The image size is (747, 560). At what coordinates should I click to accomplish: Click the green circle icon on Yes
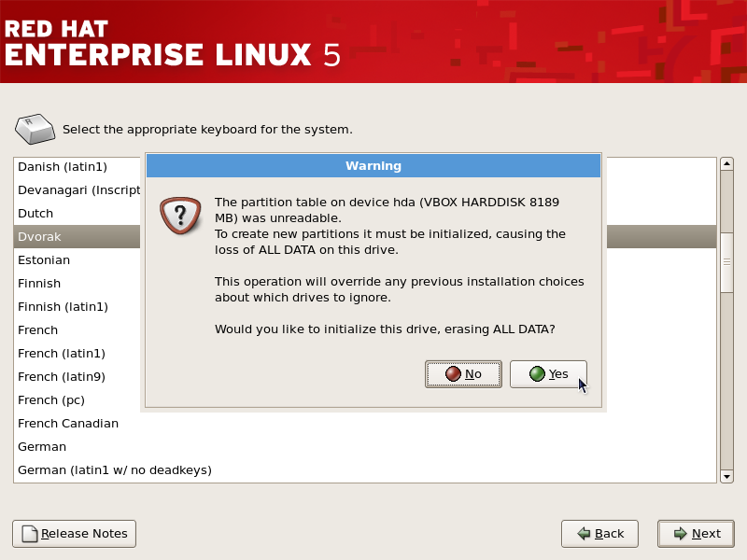537,374
